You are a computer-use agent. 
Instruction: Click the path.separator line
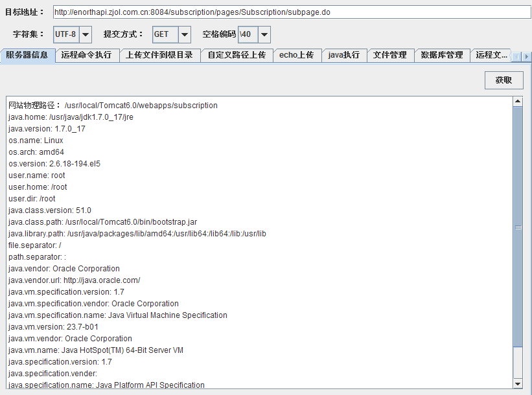pos(38,257)
